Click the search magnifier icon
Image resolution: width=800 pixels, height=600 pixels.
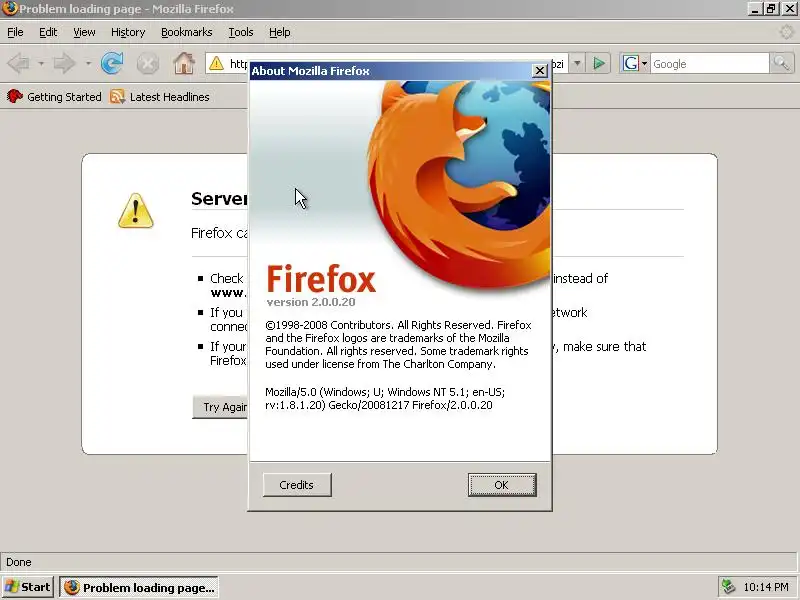coord(781,64)
